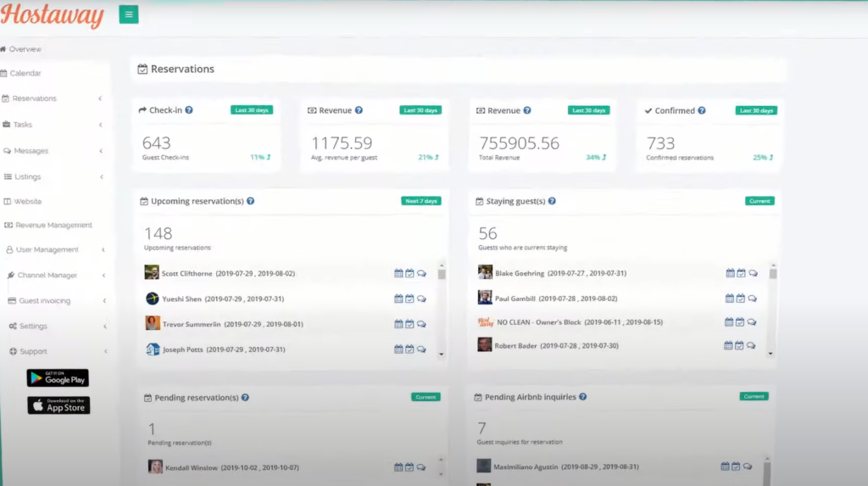Screen dimensions: 868x486
Task: Click help icon next to Confirmed
Action: [x=701, y=110]
